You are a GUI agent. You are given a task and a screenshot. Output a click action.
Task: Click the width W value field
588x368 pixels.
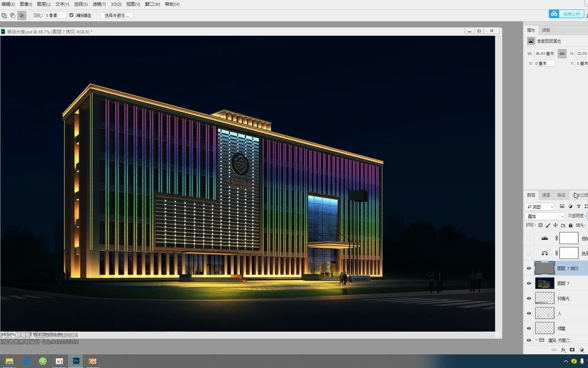coord(545,53)
